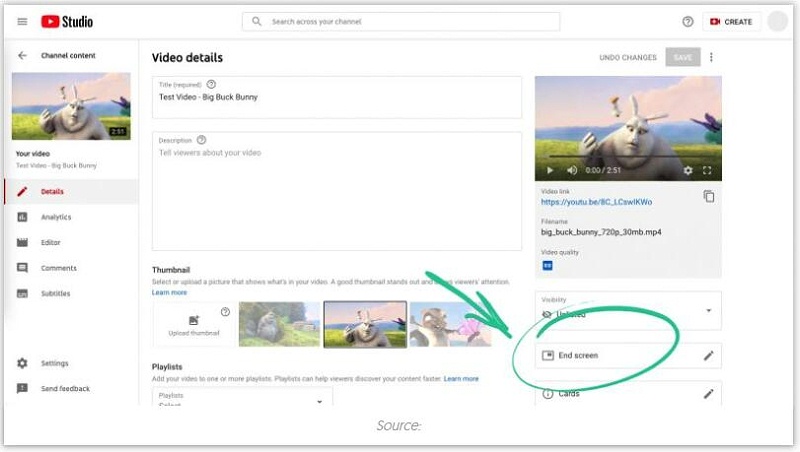This screenshot has height=452, width=800.
Task: Click the Upload thumbnail box
Action: click(x=194, y=324)
